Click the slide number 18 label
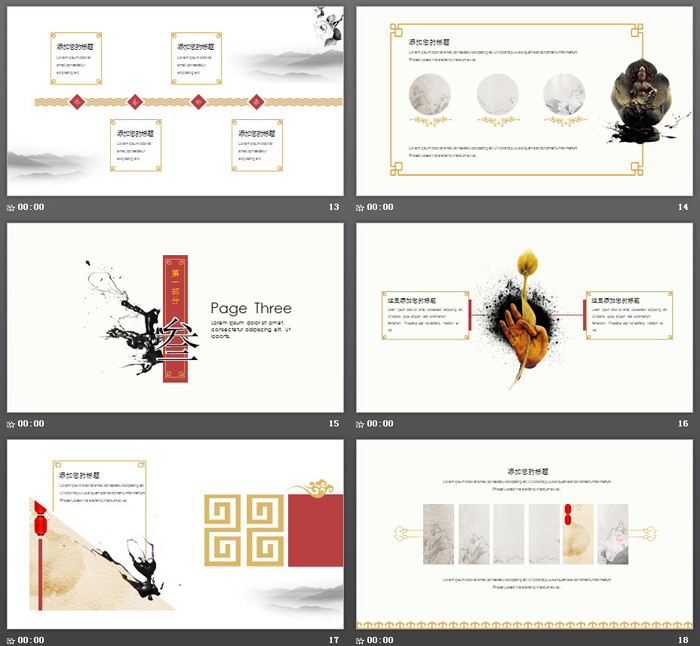The width and height of the screenshot is (700, 646). tap(684, 640)
